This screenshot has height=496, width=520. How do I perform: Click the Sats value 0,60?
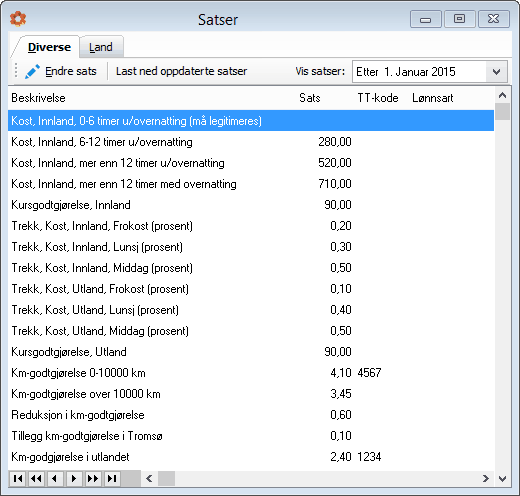tap(341, 415)
